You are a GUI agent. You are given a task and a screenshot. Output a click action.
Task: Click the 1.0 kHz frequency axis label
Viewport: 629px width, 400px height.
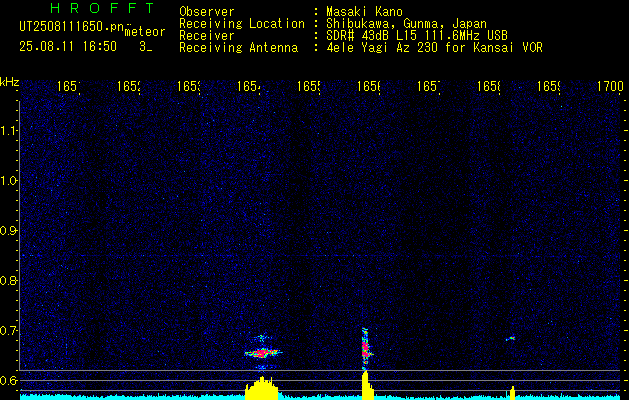pos(8,181)
